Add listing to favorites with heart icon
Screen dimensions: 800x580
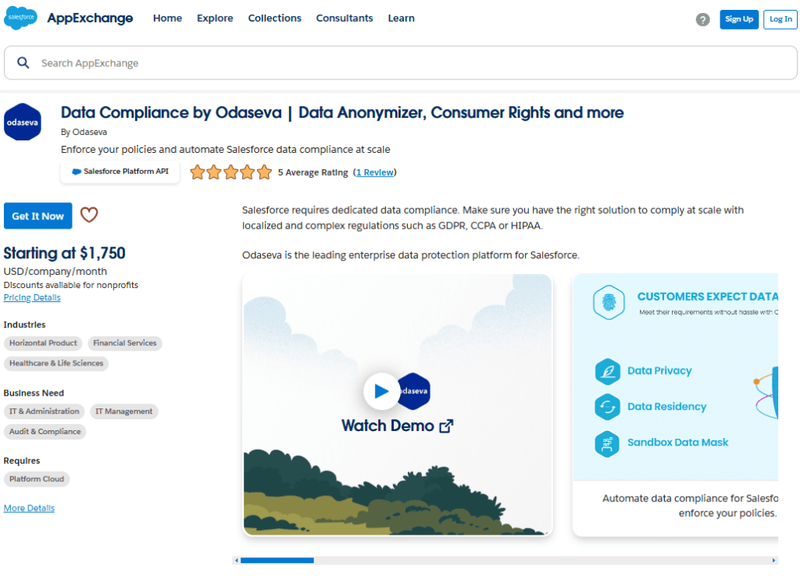89,215
